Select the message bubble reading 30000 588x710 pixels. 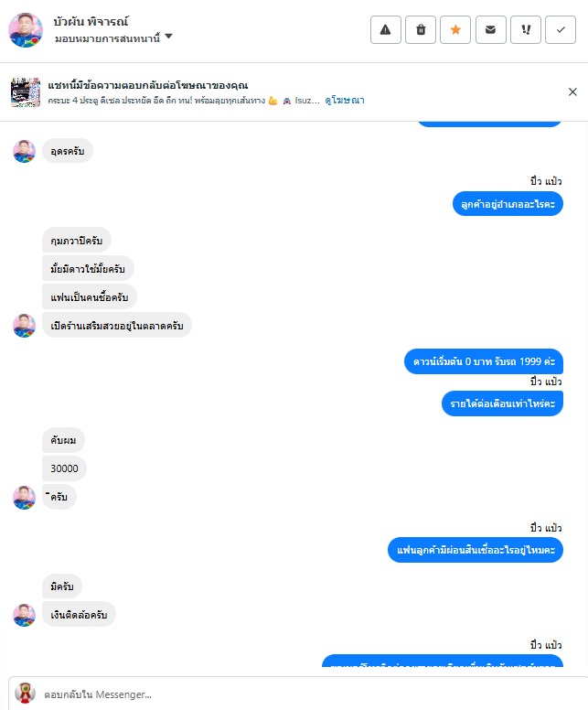coord(64,468)
